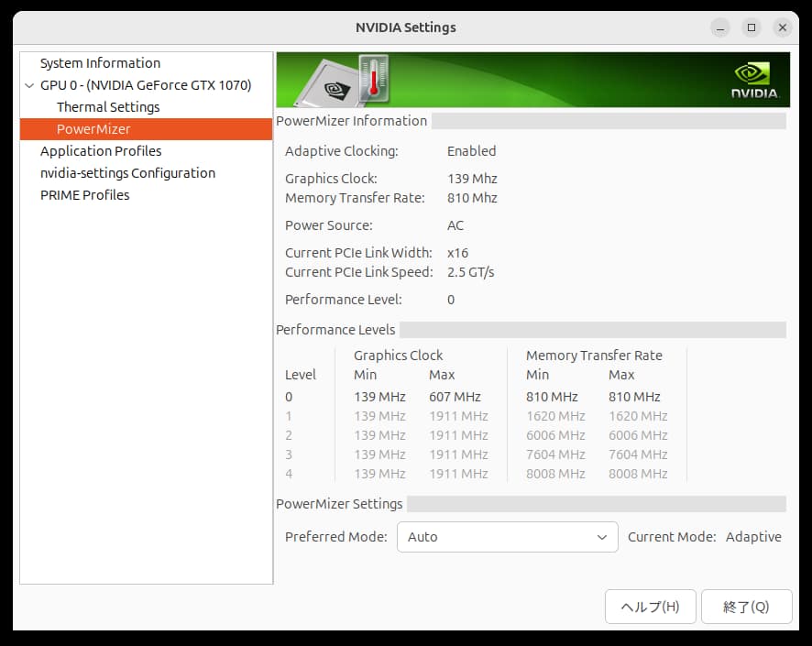Click the Power Source value AC

tap(455, 225)
